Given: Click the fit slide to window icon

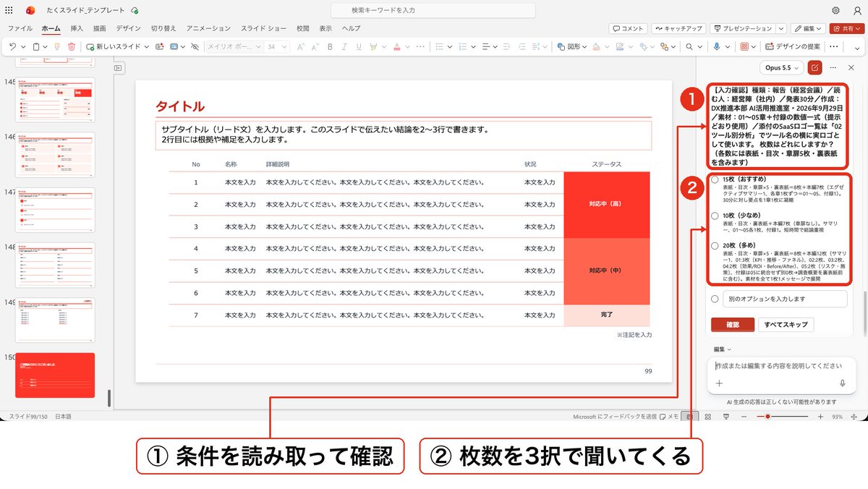Looking at the screenshot, I should (852, 417).
